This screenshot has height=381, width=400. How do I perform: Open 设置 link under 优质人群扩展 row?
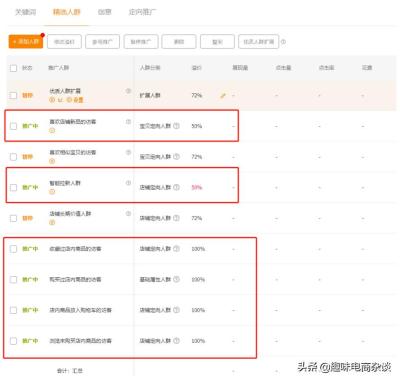[78, 100]
